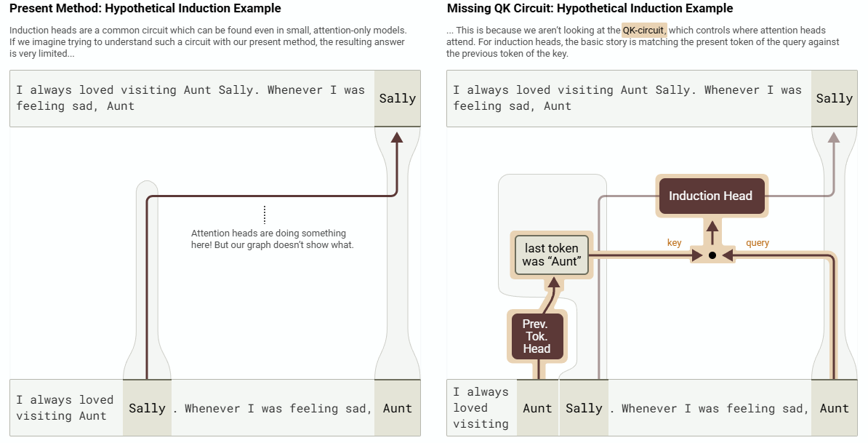Click the faded arrowhead to right Sally output
The width and height of the screenshot is (868, 443).
[x=833, y=137]
